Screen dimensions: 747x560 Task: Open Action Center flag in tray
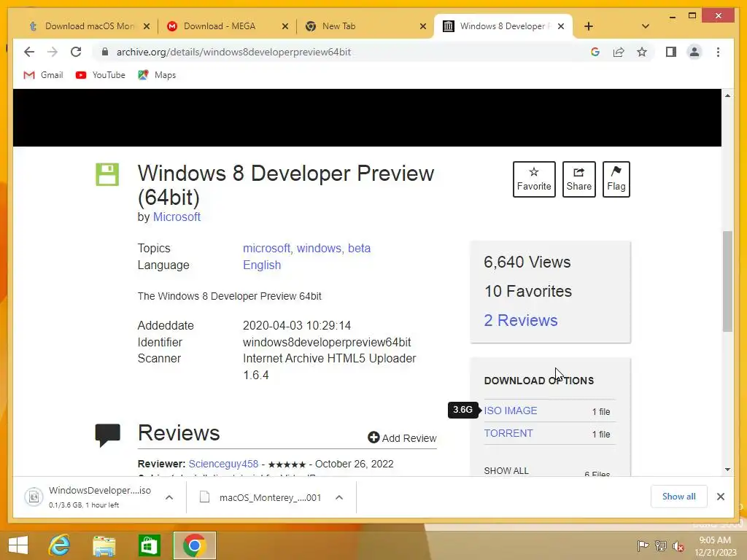[x=643, y=545]
